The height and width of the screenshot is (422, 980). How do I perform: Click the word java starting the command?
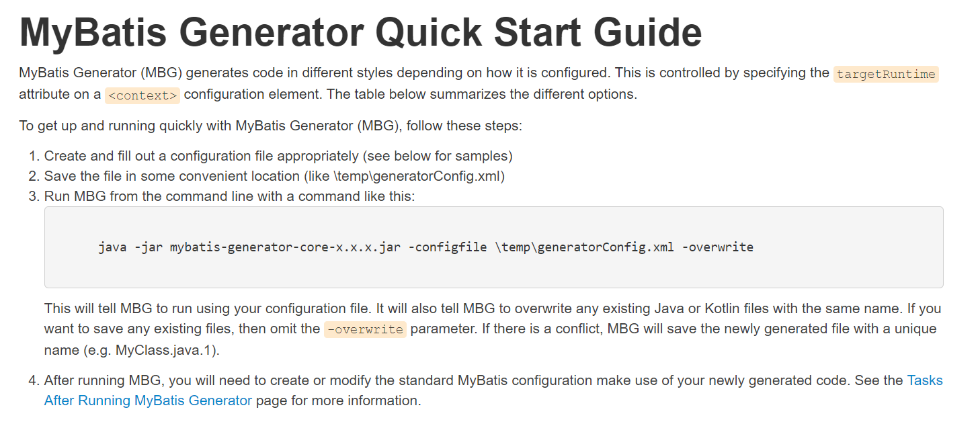click(112, 247)
